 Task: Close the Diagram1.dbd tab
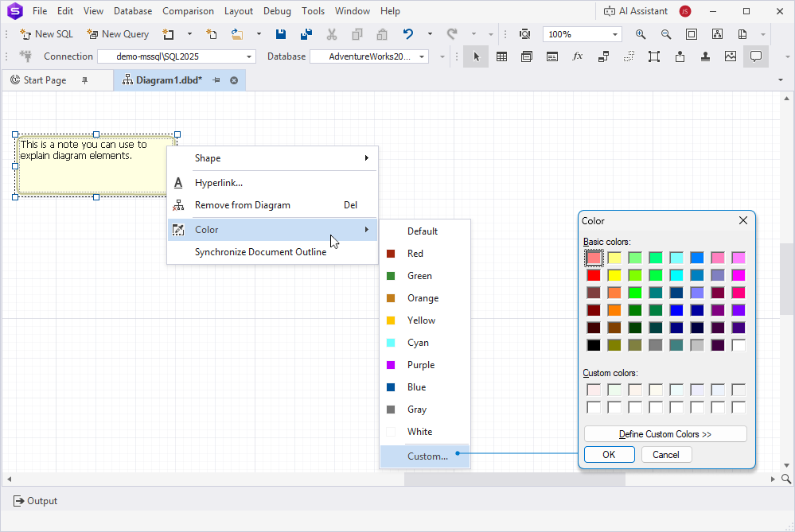(234, 80)
